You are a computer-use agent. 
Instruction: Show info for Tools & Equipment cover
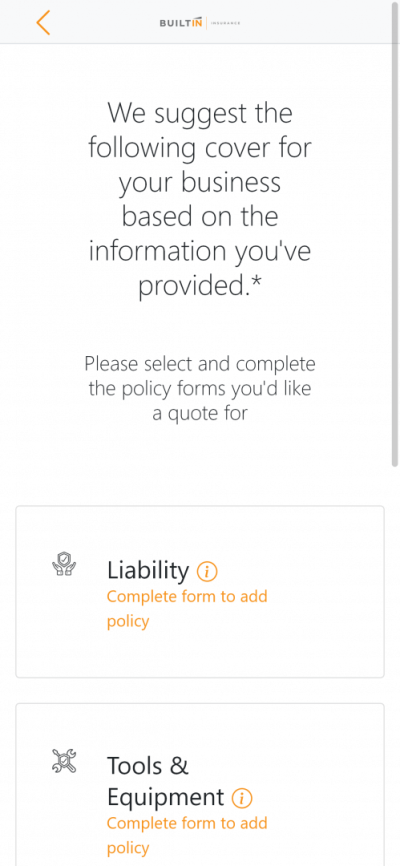coord(241,798)
